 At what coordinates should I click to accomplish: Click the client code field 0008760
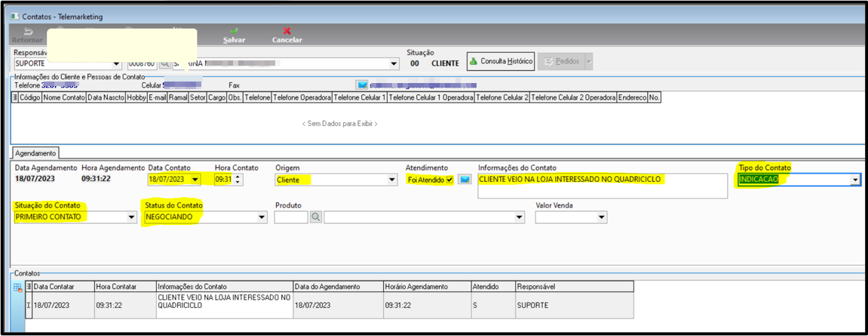click(143, 63)
